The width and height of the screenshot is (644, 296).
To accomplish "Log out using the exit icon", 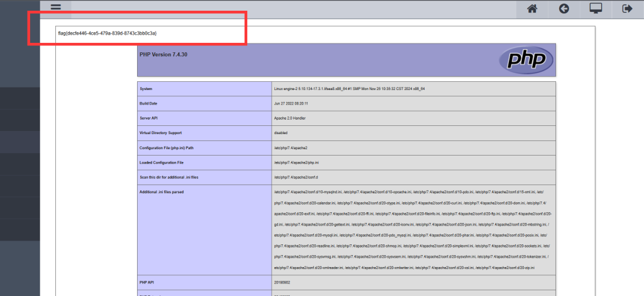I will [627, 9].
